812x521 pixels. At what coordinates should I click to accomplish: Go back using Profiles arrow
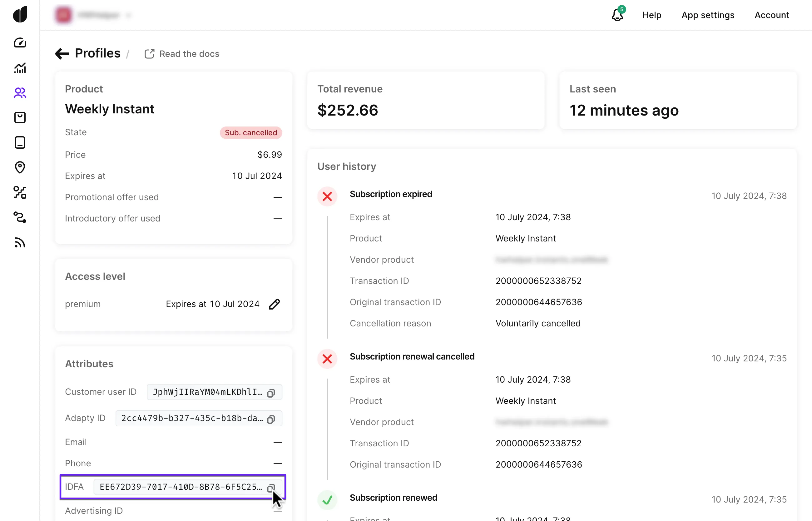[62, 53]
